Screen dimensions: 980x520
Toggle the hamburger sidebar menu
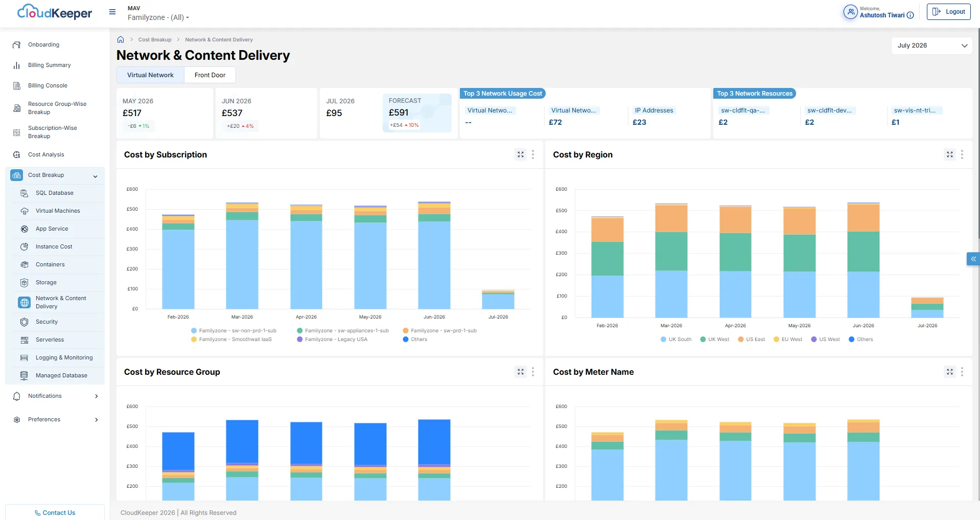112,12
